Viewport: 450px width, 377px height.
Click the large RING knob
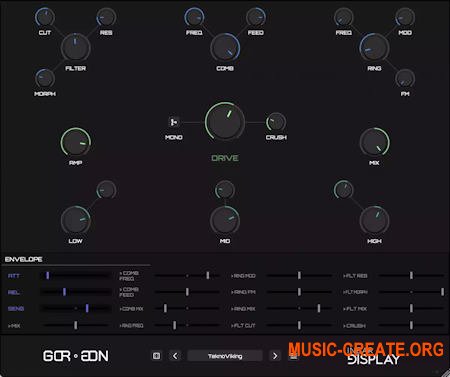point(374,48)
